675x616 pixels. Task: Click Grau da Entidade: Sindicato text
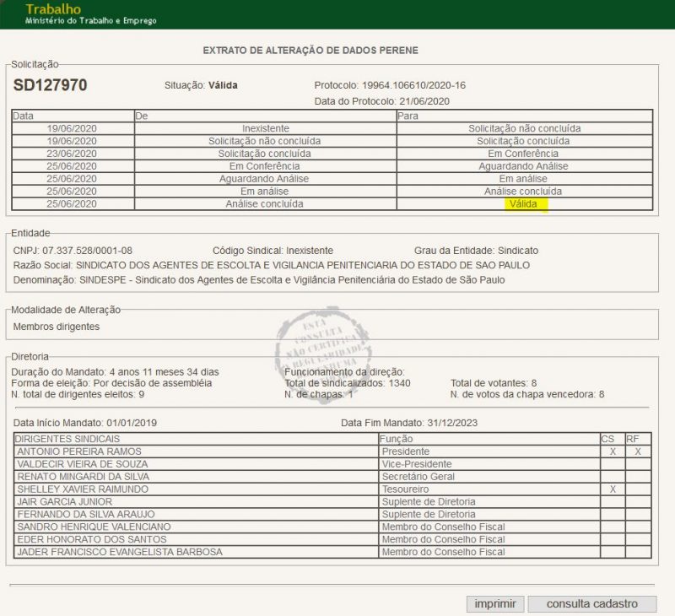[476, 251]
